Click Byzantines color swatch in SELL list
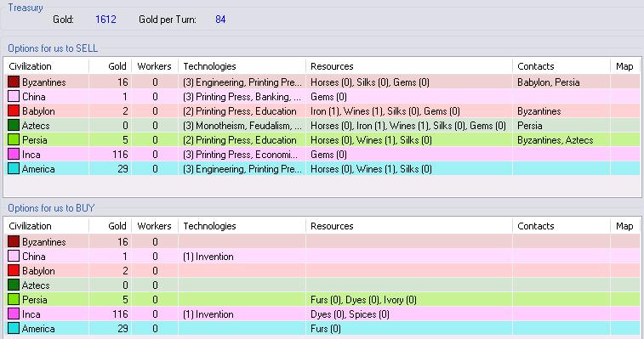Image resolution: width=644 pixels, height=339 pixels. [14, 82]
